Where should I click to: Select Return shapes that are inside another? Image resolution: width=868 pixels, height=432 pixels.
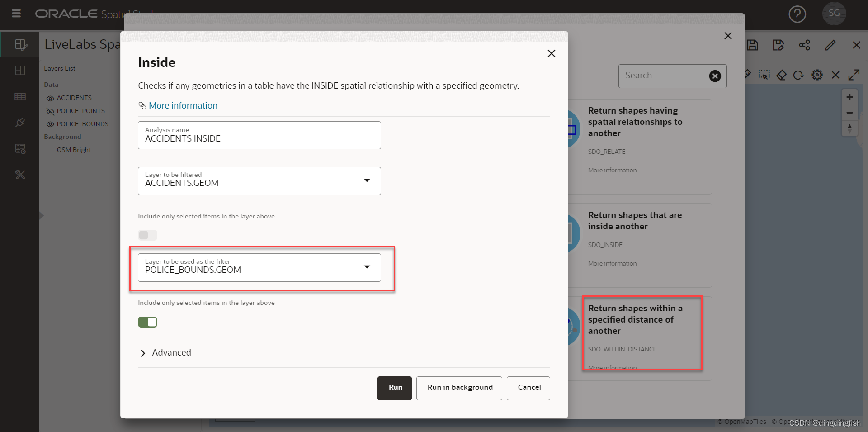[x=641, y=245]
